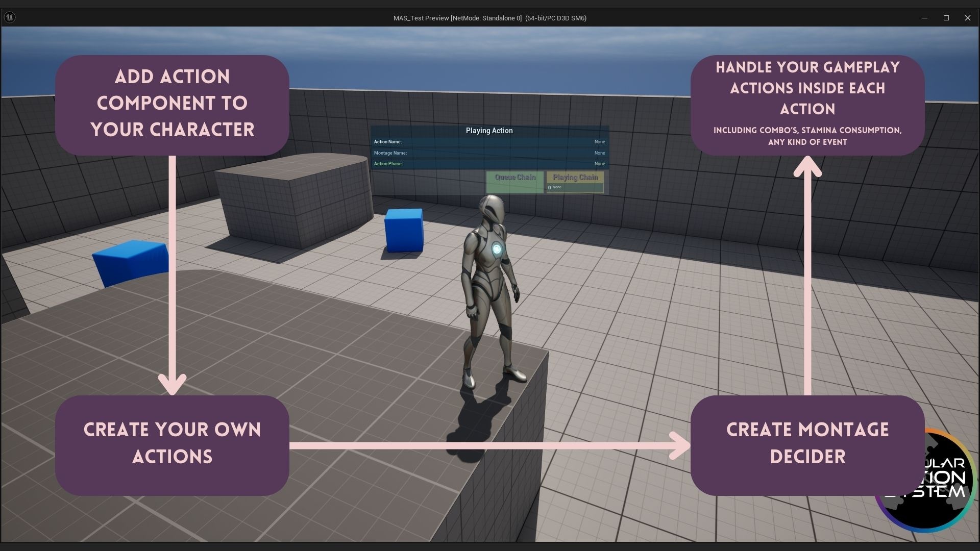This screenshot has width=980, height=551.
Task: Click the blue cube near the character
Action: point(405,231)
